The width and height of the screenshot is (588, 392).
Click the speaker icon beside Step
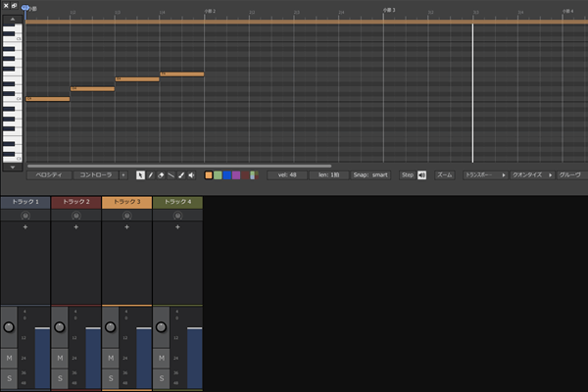pyautogui.click(x=422, y=175)
